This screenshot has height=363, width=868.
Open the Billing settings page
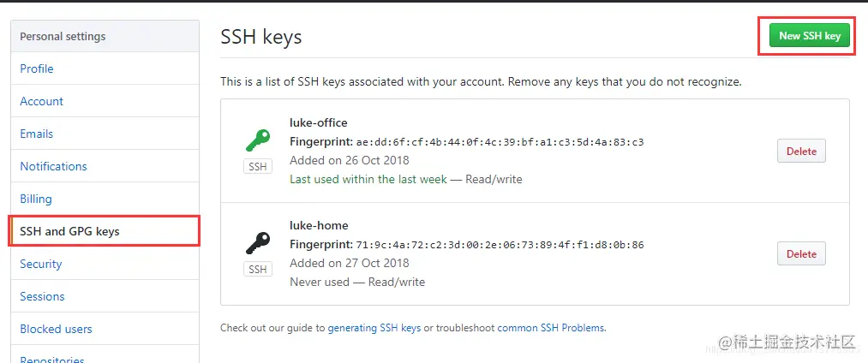tap(36, 199)
